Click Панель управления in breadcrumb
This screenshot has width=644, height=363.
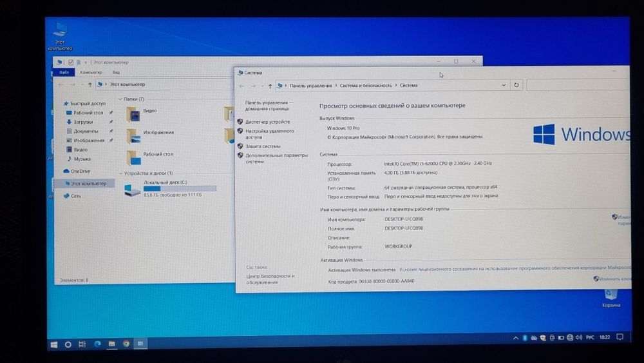(x=310, y=86)
